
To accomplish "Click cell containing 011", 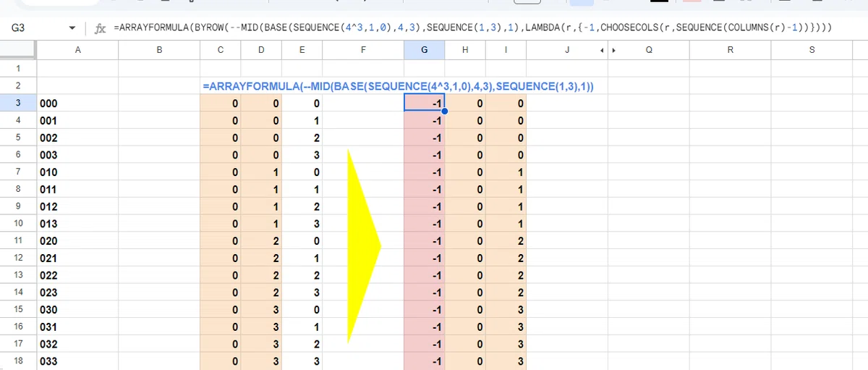I will tap(77, 189).
